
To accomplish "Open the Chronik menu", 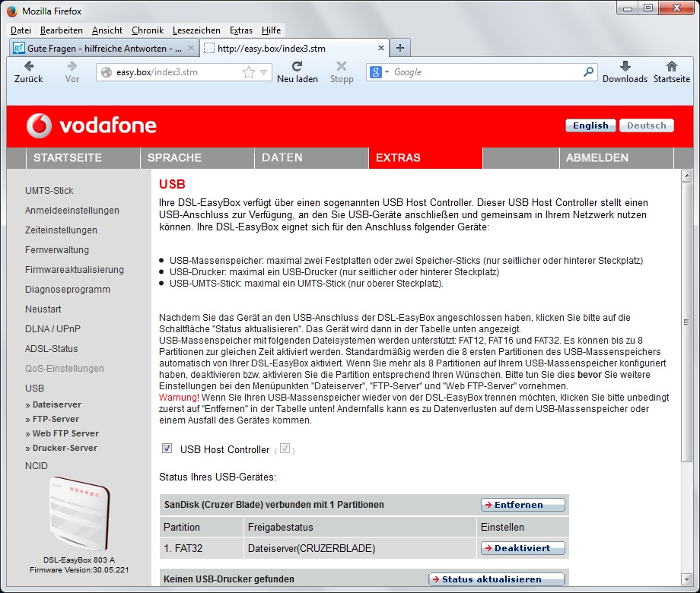I will click(148, 30).
